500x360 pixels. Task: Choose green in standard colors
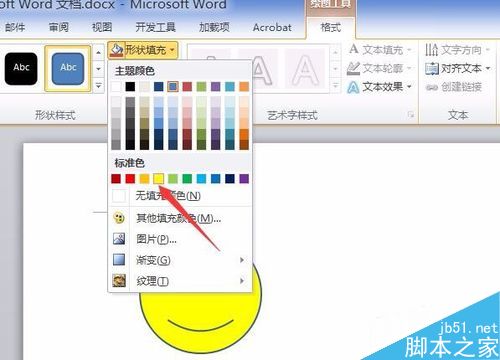(x=187, y=179)
